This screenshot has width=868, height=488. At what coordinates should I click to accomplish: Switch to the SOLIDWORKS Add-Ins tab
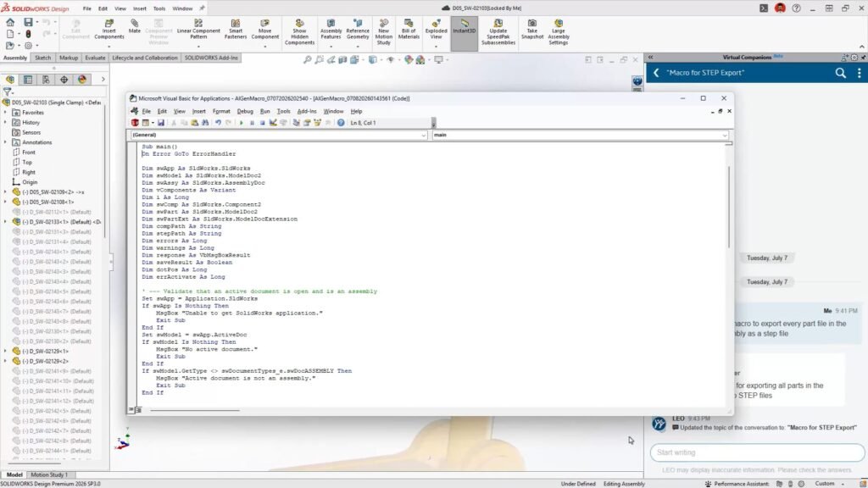coord(211,58)
